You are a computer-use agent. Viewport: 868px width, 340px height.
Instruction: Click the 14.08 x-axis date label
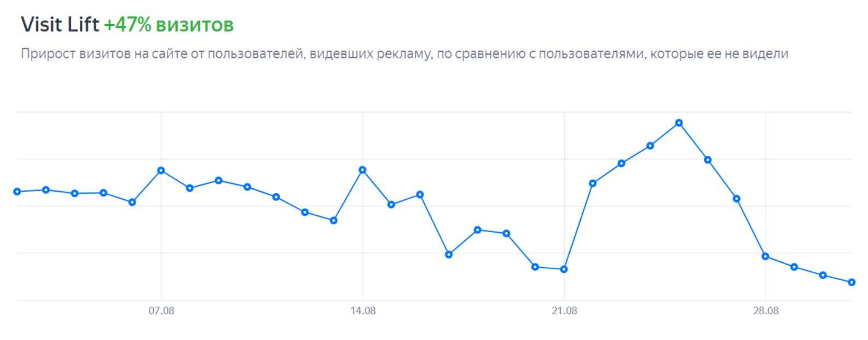click(362, 311)
